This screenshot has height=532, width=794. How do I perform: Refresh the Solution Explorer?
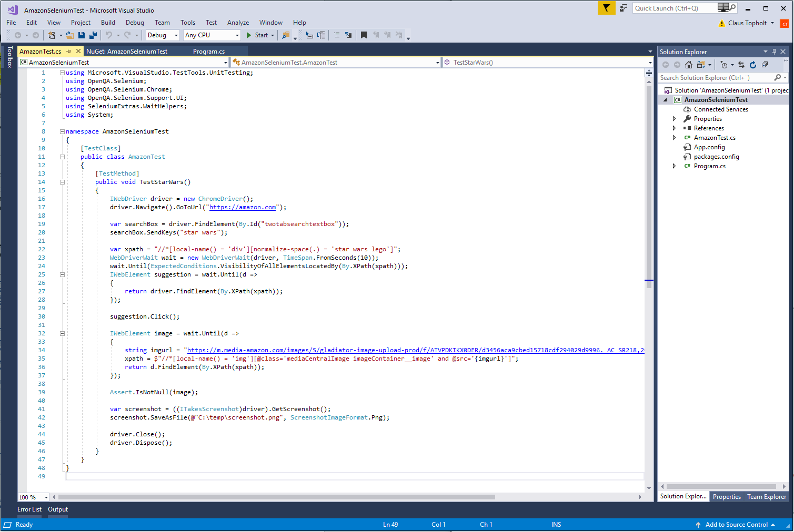click(753, 64)
